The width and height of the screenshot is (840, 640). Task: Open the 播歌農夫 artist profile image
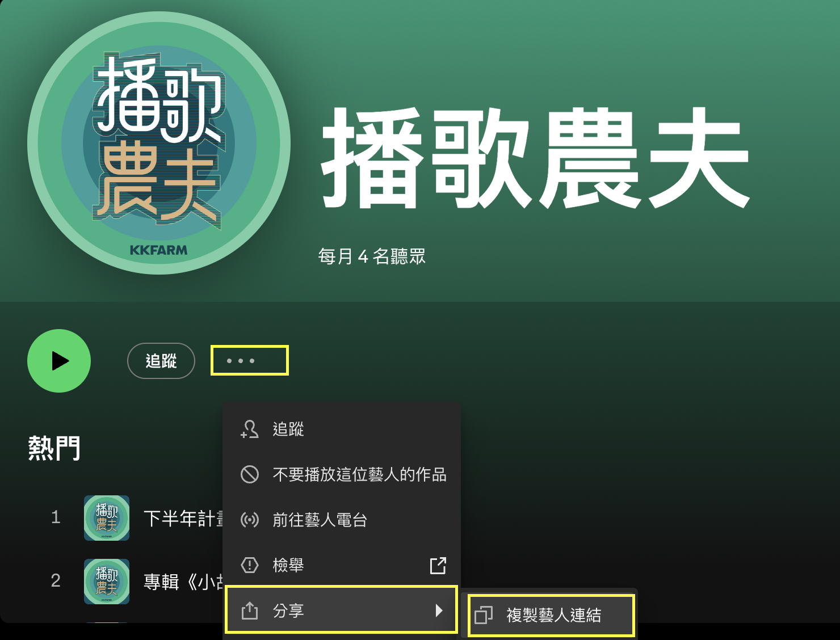[159, 143]
